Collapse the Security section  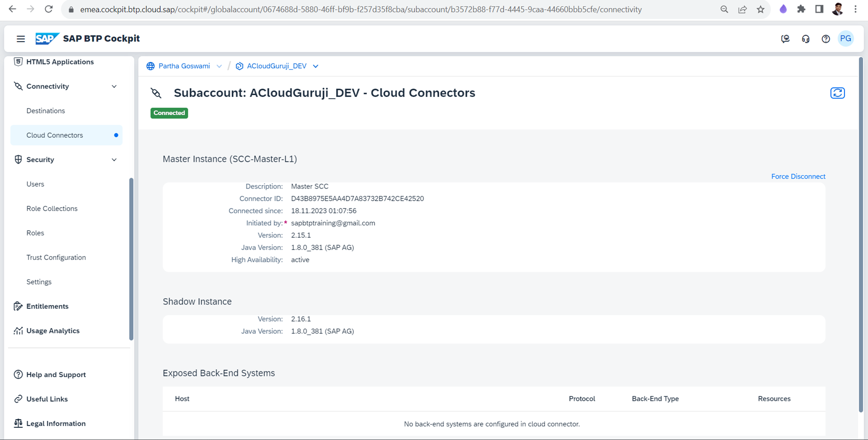114,160
